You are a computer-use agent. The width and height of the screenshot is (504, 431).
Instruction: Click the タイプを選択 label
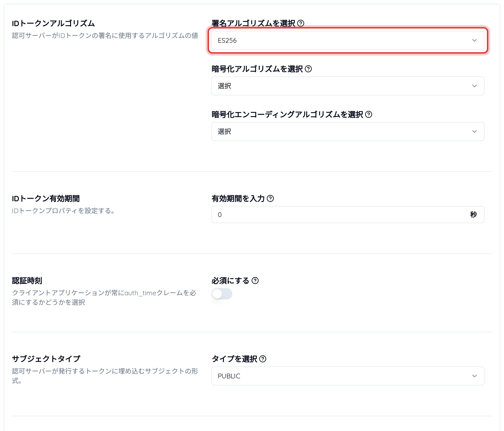[x=234, y=359]
